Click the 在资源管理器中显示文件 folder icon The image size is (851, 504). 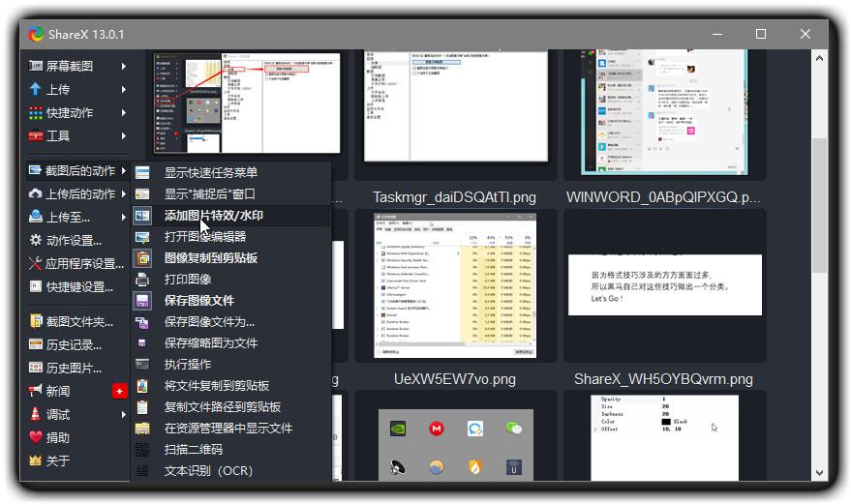tap(142, 428)
